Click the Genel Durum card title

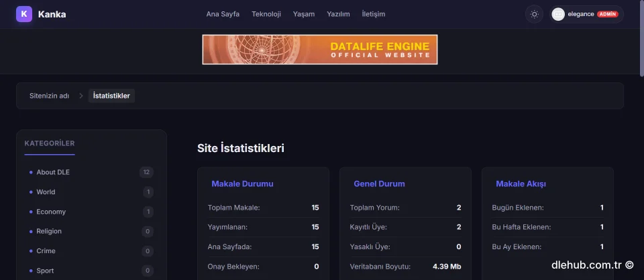[x=379, y=184]
